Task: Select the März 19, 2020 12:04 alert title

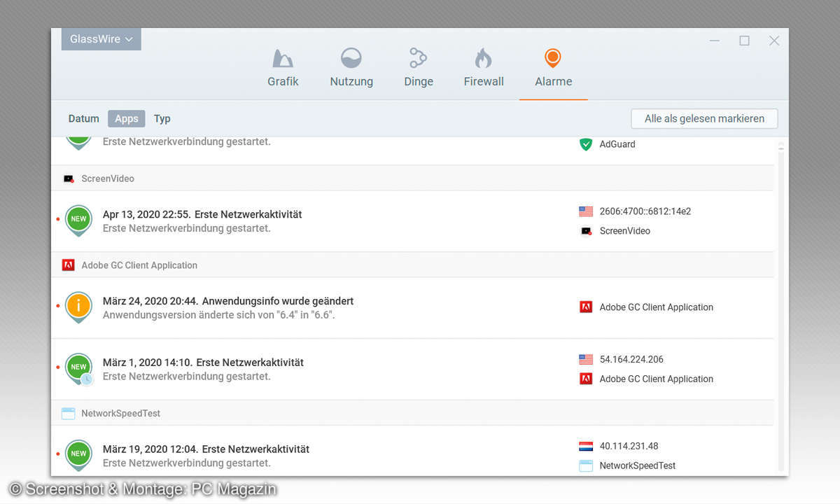Action: point(206,449)
